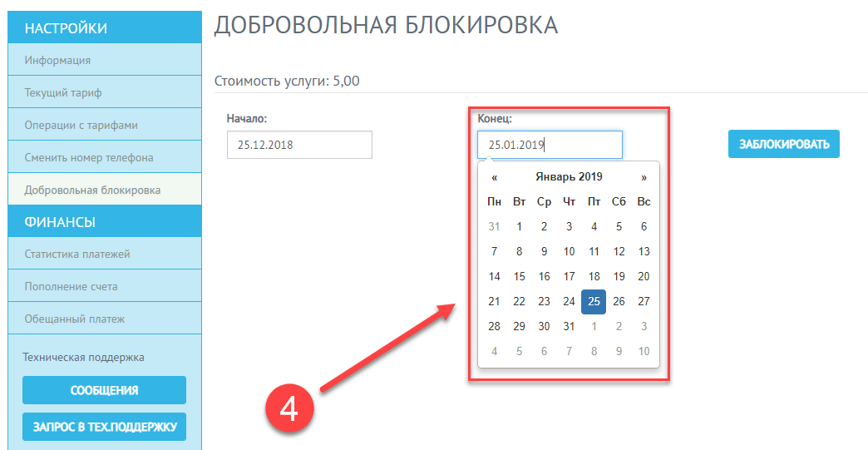Image resolution: width=868 pixels, height=450 pixels.
Task: Open Обещанный платеж page
Action: click(105, 319)
